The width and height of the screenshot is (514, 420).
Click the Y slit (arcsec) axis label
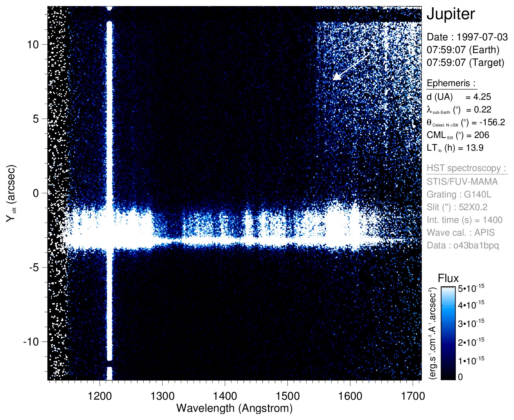[11, 193]
